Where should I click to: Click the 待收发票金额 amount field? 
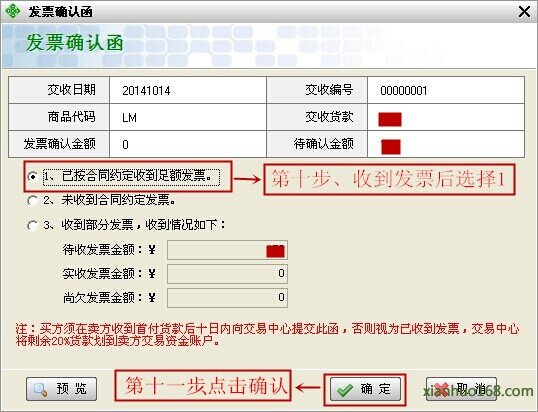point(227,250)
